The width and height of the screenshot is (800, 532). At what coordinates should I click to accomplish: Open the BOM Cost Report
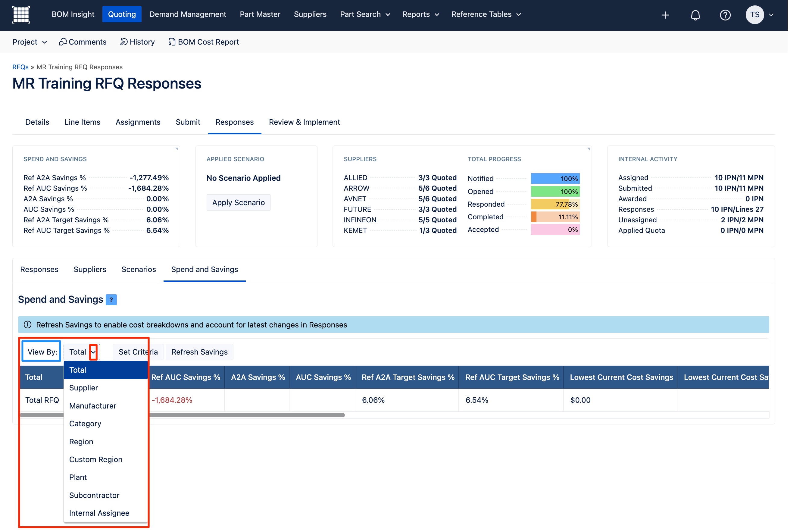tap(204, 42)
